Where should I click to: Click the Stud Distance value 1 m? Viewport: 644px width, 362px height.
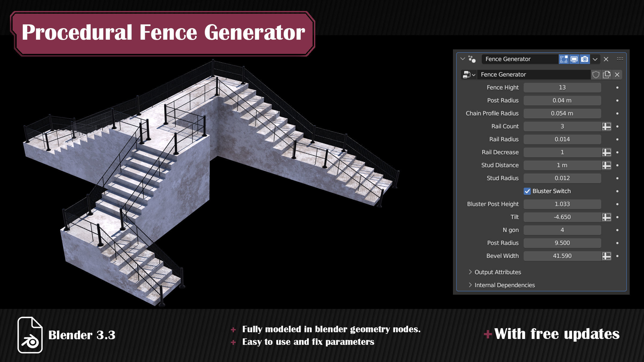click(x=562, y=165)
